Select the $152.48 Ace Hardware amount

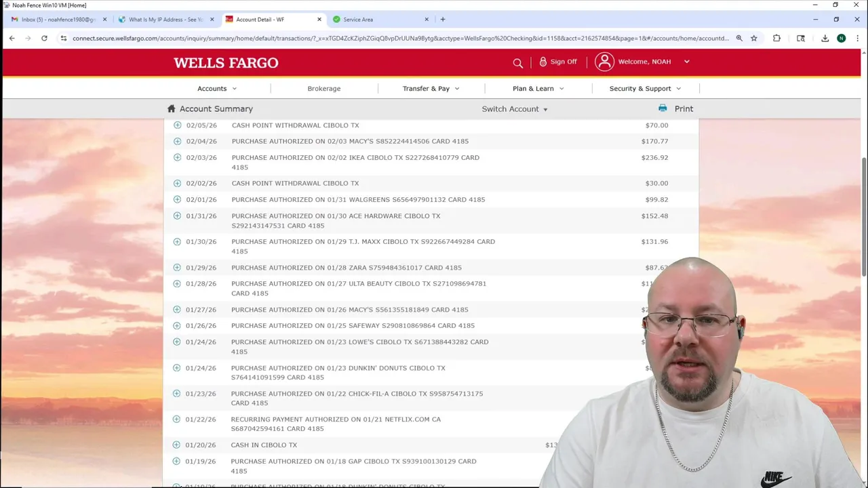(x=655, y=216)
